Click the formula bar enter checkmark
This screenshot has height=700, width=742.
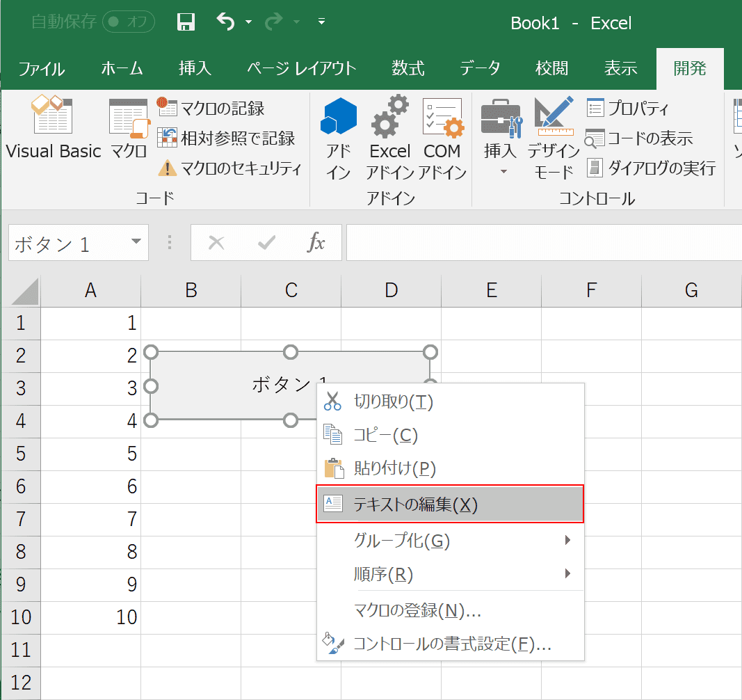pos(266,242)
